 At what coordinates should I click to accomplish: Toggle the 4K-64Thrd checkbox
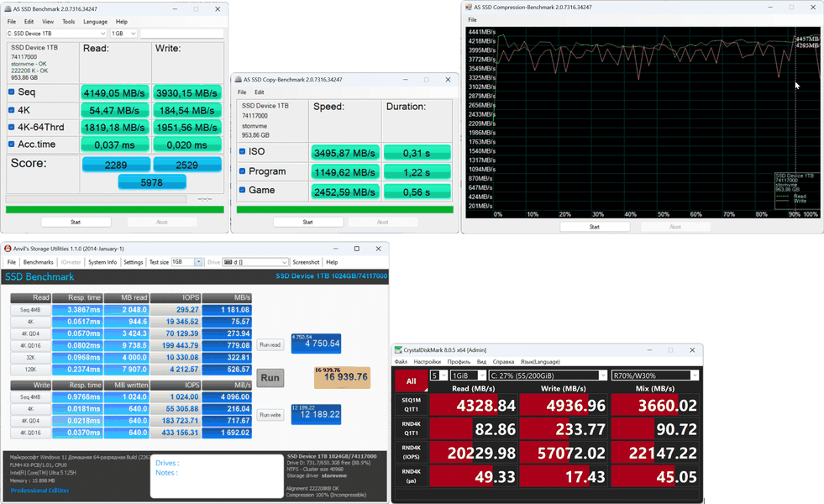(x=12, y=127)
